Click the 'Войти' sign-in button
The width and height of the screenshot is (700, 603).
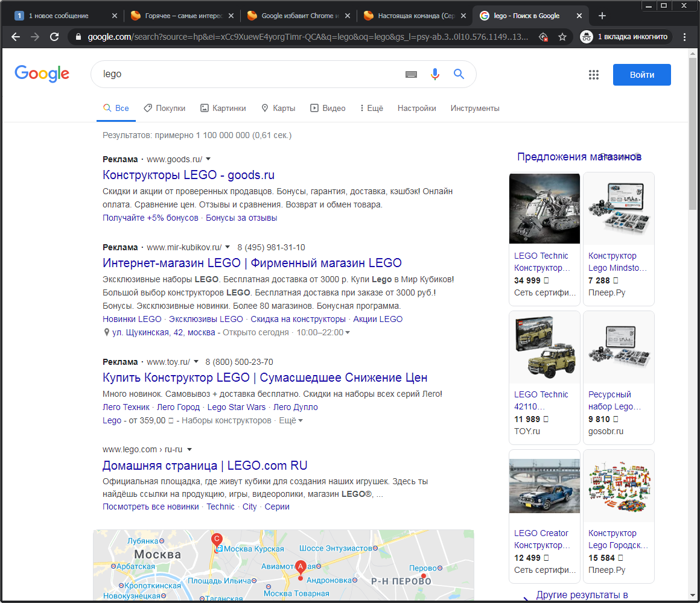pos(642,75)
